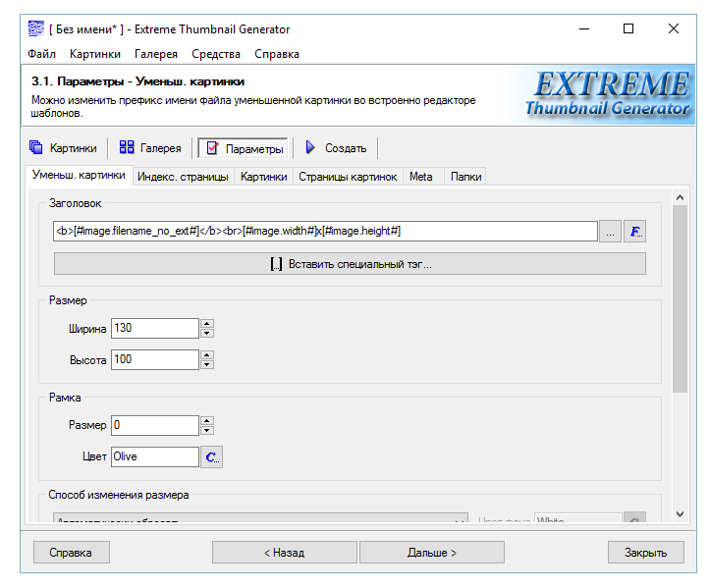Open the Галерея menu in the menu bar

[156, 54]
